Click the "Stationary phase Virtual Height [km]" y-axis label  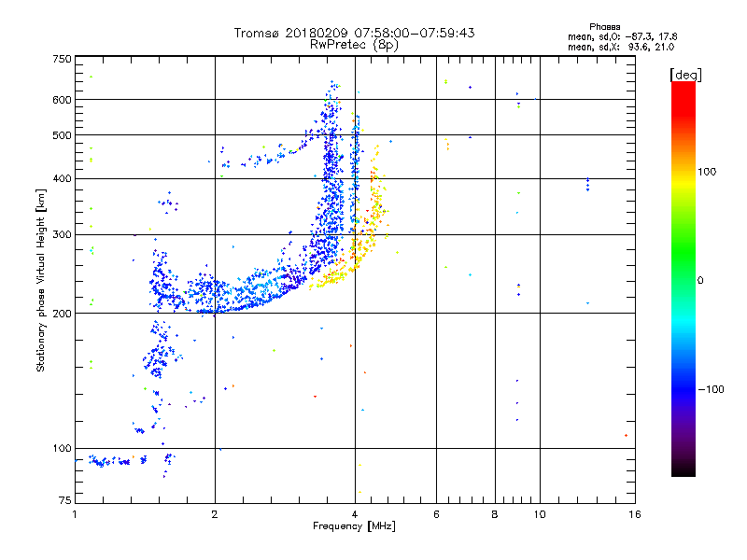pos(41,280)
